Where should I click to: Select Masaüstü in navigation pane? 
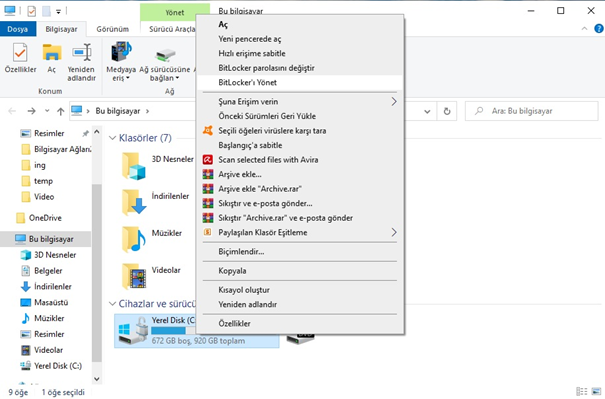[44, 303]
